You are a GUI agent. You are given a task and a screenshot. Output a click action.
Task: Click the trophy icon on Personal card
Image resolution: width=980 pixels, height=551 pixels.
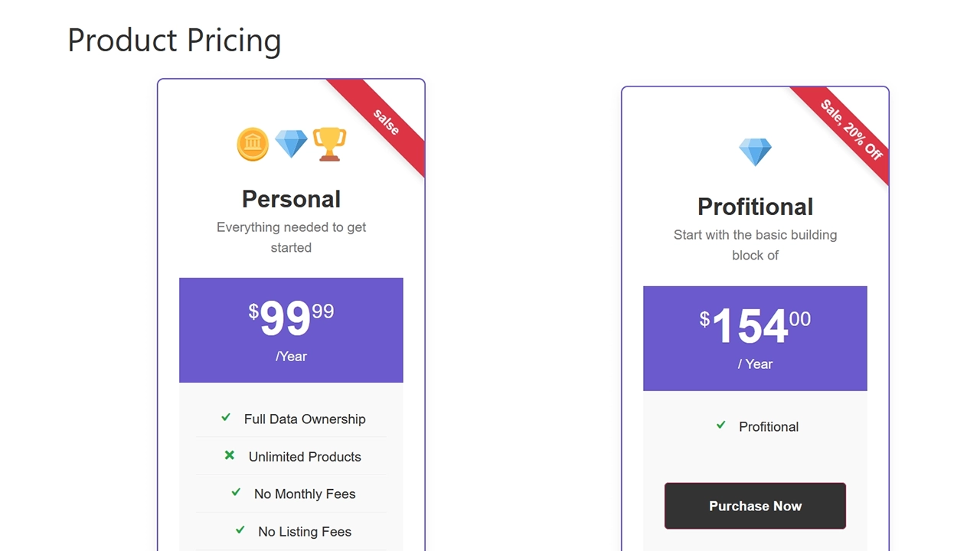329,144
